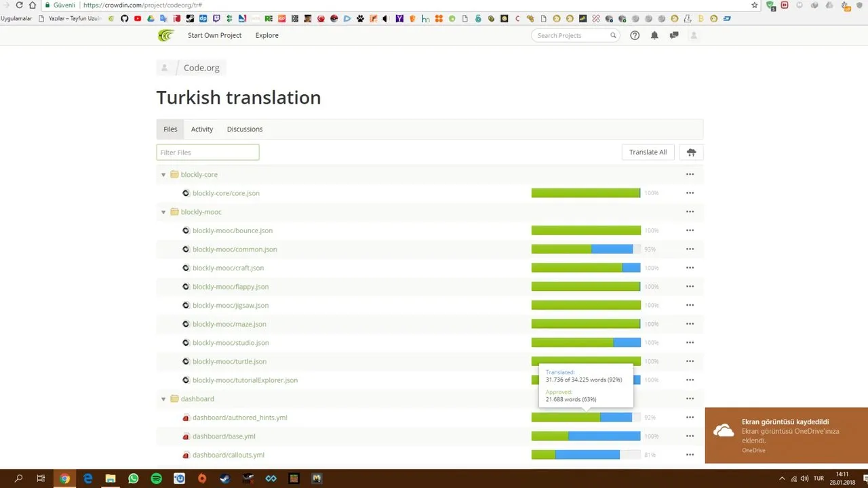Click progress bar of dashboard/callouts.yml
The height and width of the screenshot is (488, 868).
(x=586, y=455)
